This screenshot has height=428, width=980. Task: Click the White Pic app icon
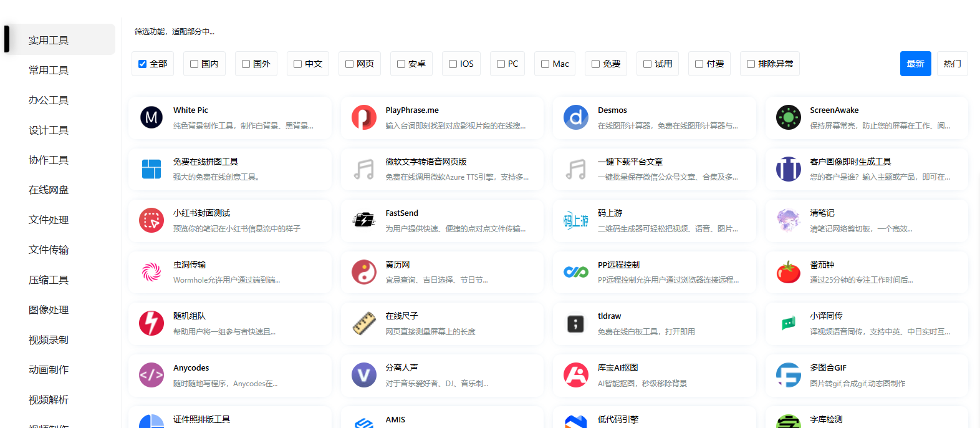pos(151,117)
